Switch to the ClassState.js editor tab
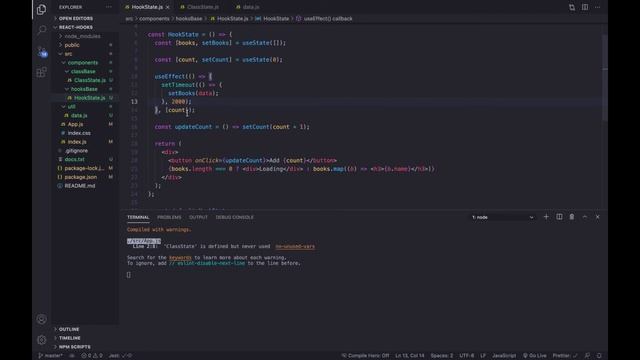The width and height of the screenshot is (640, 360). point(202,7)
